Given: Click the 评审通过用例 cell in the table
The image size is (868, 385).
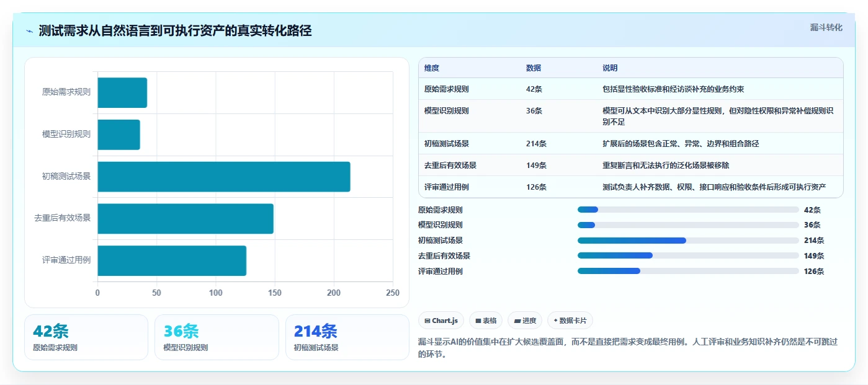Looking at the screenshot, I should 447,187.
